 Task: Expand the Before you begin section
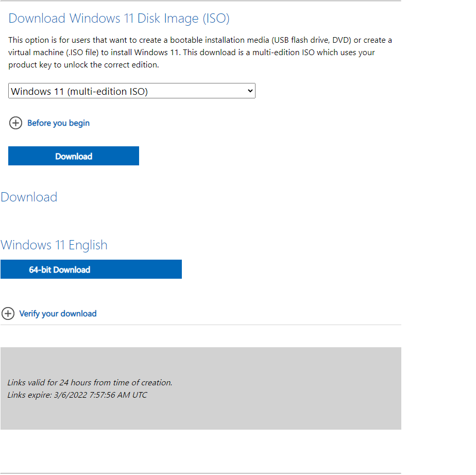[58, 123]
